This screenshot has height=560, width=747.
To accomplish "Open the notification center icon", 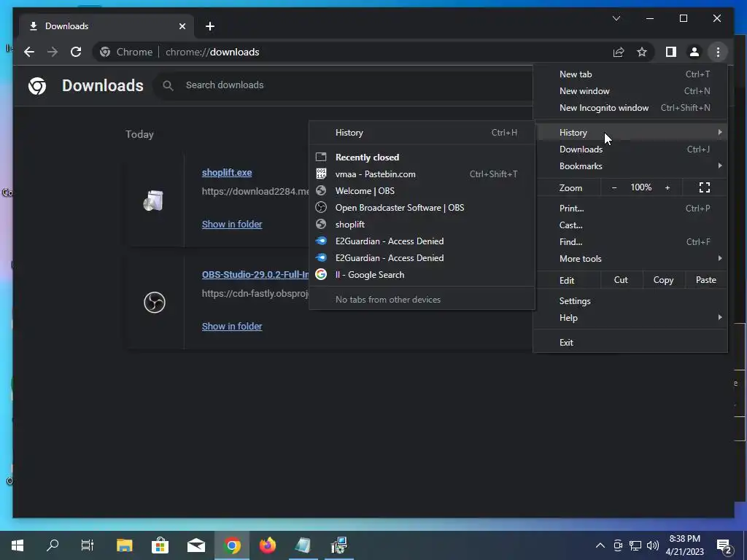I will tap(724, 547).
